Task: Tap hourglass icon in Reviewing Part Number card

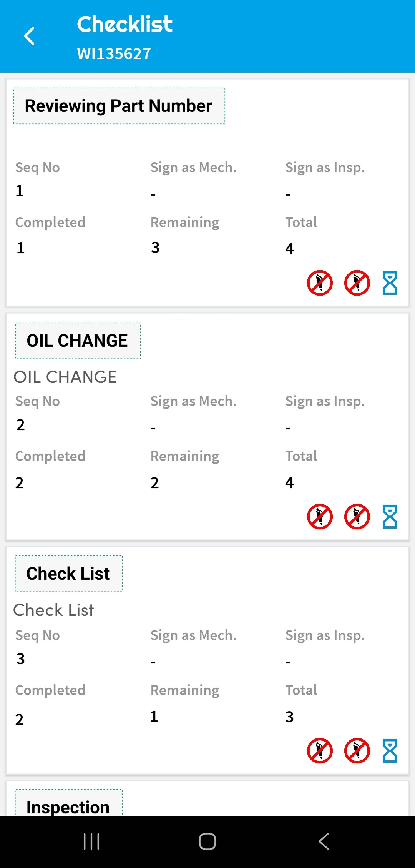Action: point(390,283)
